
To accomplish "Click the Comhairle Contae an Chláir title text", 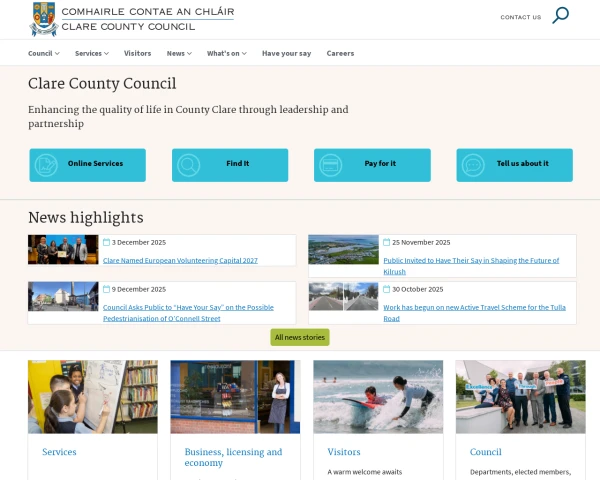I will pyautogui.click(x=148, y=11).
